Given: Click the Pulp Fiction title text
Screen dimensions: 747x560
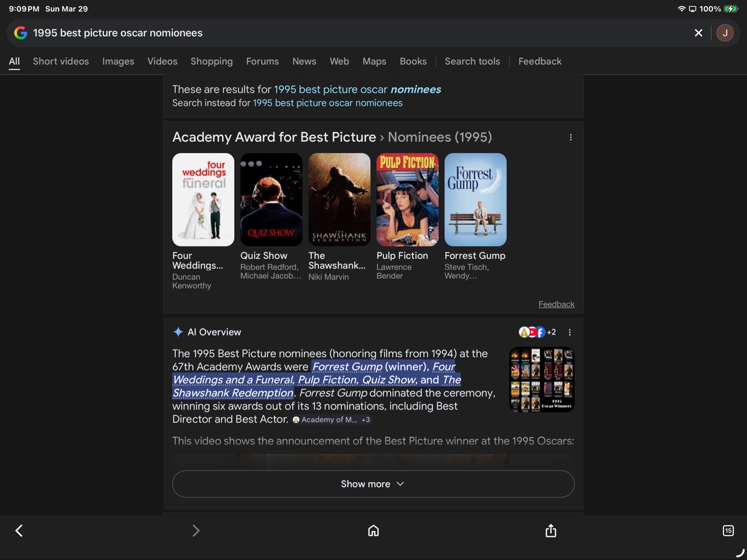Looking at the screenshot, I should pyautogui.click(x=402, y=256).
